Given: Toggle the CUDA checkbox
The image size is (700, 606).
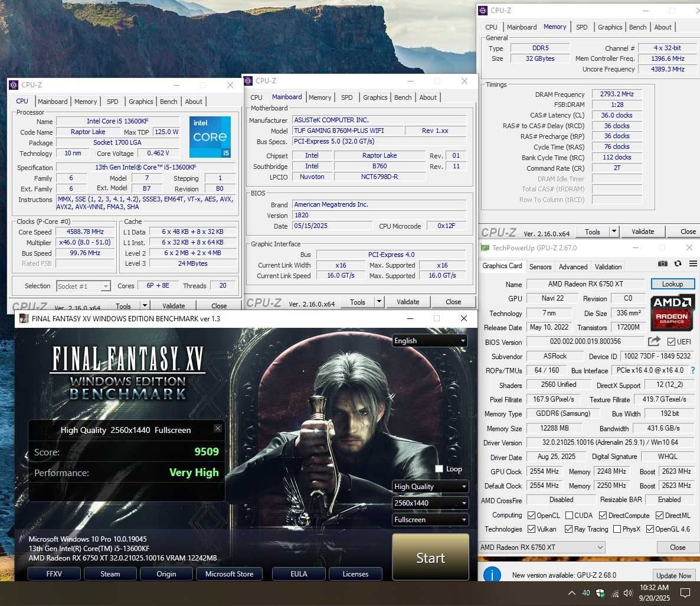Looking at the screenshot, I should (569, 515).
